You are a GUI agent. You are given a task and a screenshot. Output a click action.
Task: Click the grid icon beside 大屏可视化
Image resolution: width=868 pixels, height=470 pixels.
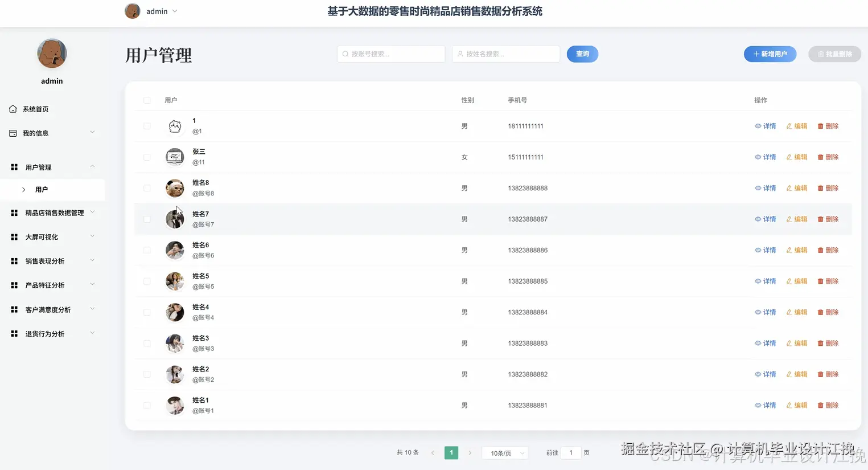[x=14, y=237]
